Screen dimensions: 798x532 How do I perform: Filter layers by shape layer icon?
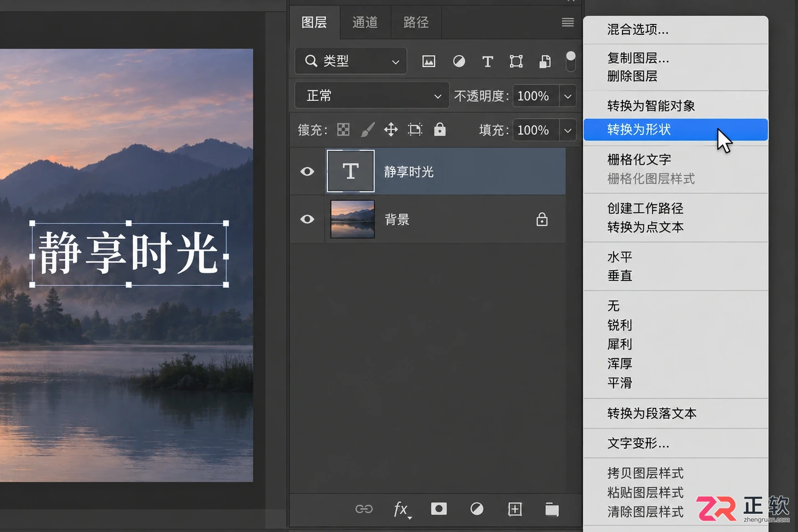516,61
